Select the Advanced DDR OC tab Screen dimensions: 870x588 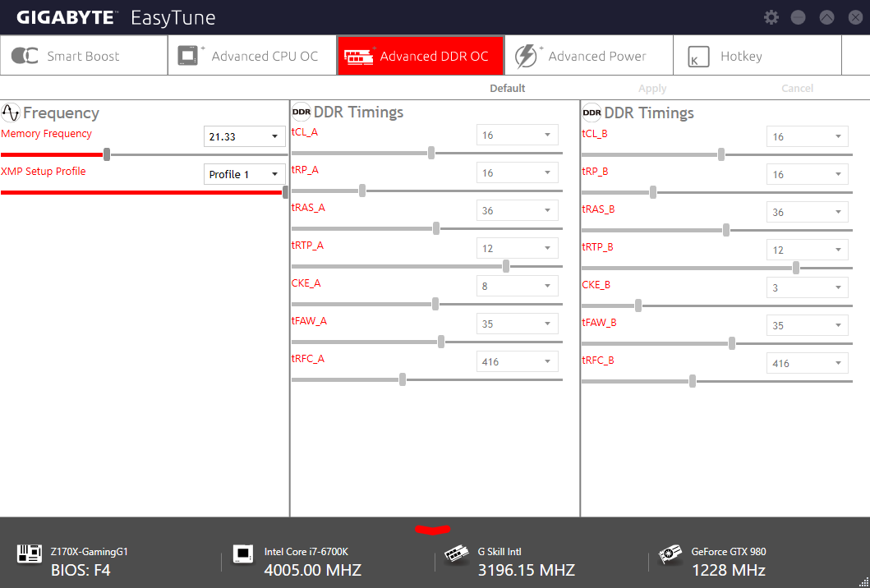tap(421, 56)
